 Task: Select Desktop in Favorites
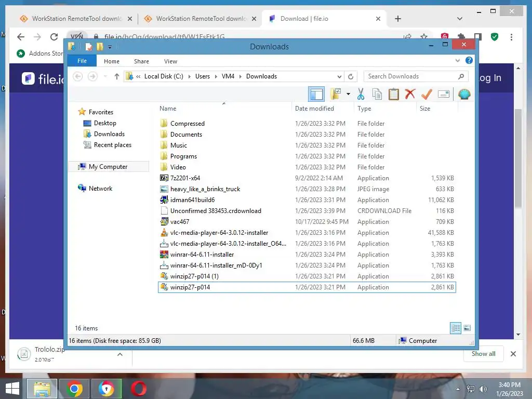(105, 123)
